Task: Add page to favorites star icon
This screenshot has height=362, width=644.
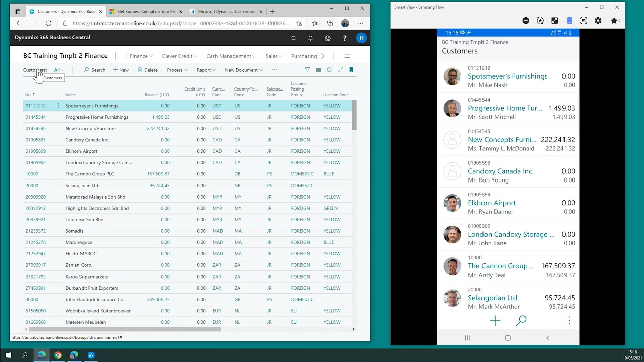Action: [299, 23]
